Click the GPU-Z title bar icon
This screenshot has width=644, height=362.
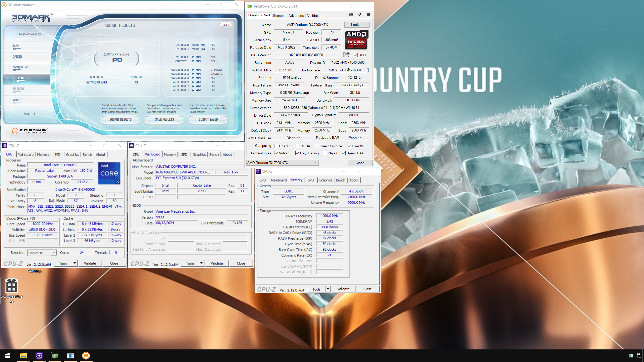click(x=250, y=6)
